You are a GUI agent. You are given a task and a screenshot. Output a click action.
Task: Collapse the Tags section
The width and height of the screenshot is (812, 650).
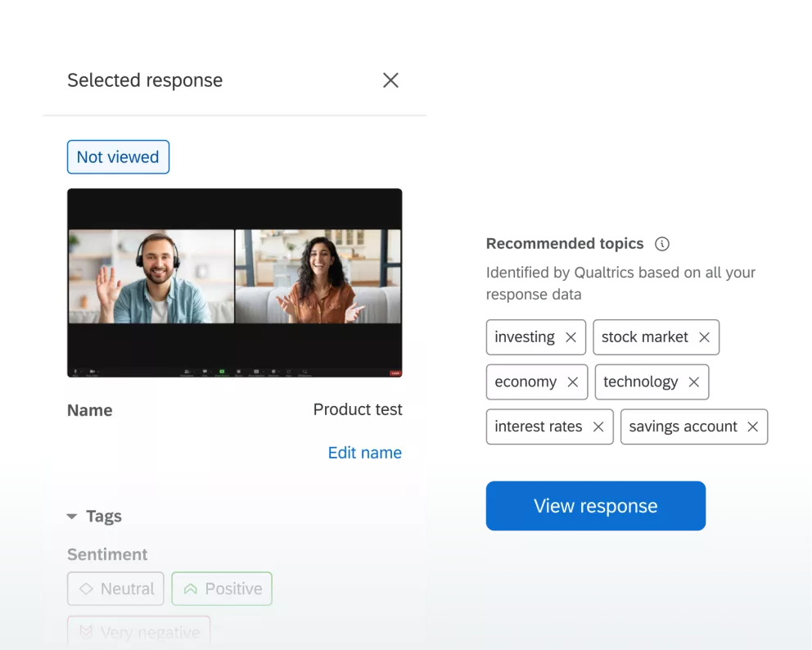point(72,517)
